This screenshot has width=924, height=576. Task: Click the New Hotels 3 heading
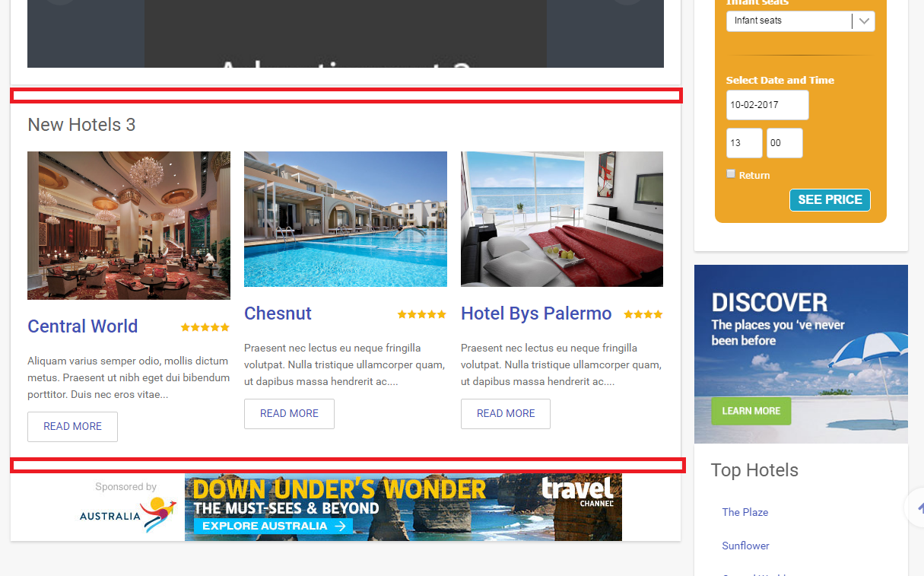point(81,125)
